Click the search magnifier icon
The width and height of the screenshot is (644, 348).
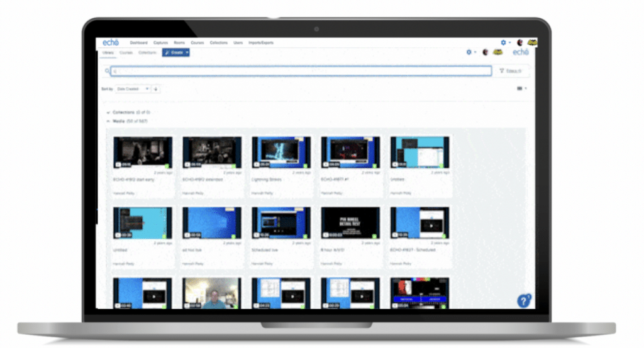tap(108, 71)
